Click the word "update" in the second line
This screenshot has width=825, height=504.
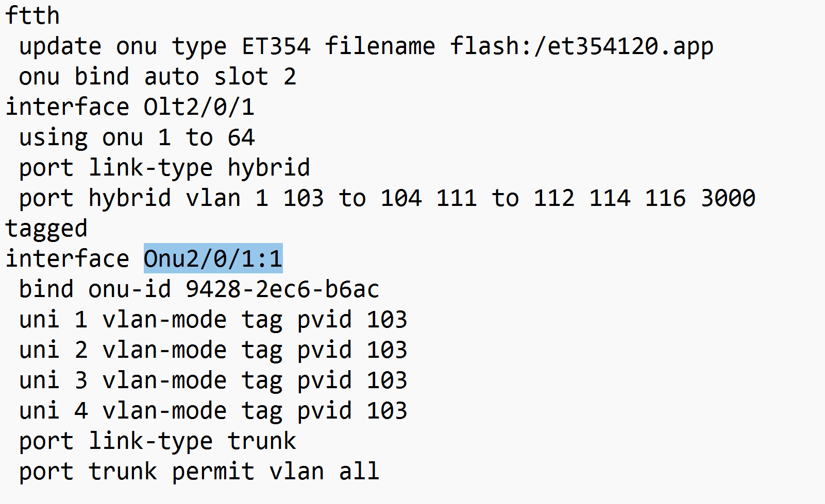click(60, 46)
